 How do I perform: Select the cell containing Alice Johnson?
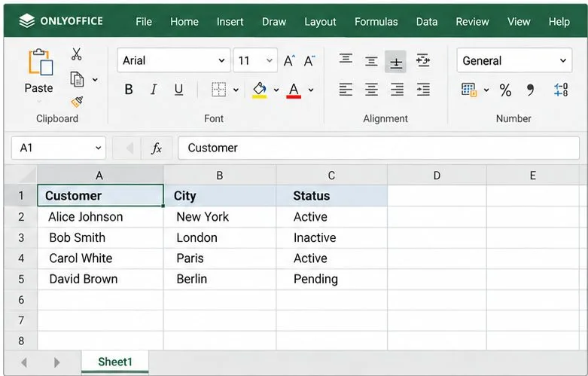[100, 217]
